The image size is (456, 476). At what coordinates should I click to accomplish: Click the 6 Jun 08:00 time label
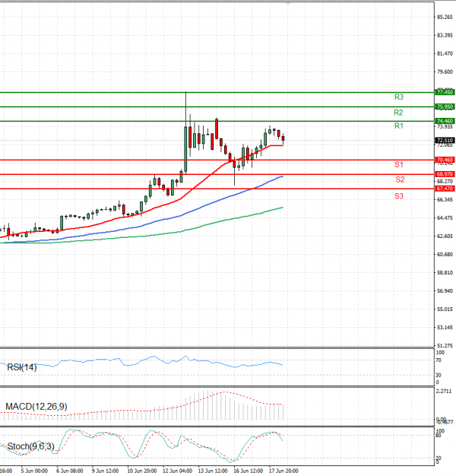coord(70,471)
